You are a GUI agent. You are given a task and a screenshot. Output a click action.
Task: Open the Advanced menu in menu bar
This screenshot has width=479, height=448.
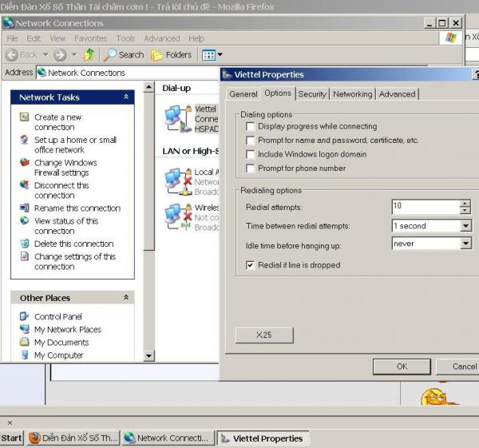click(x=162, y=38)
